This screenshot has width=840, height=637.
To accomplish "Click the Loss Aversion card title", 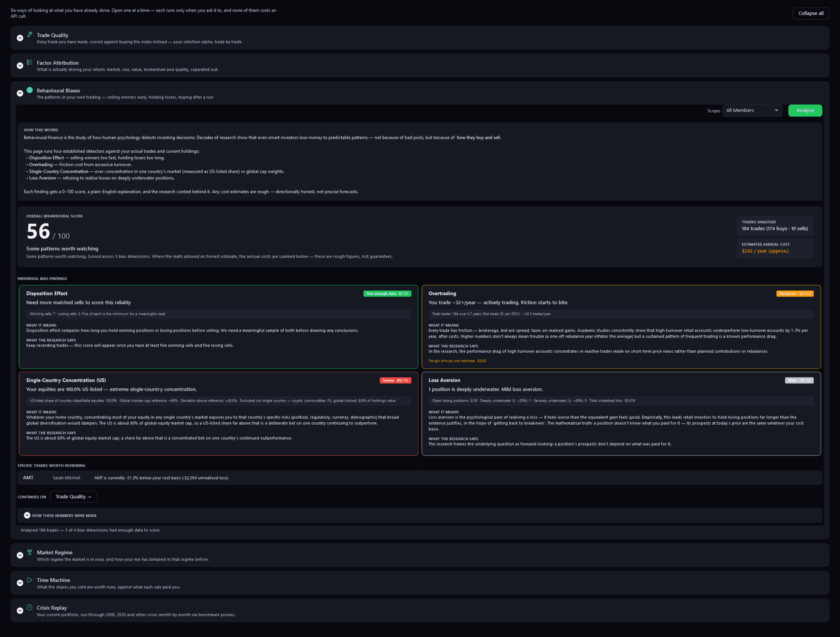I will pos(444,380).
